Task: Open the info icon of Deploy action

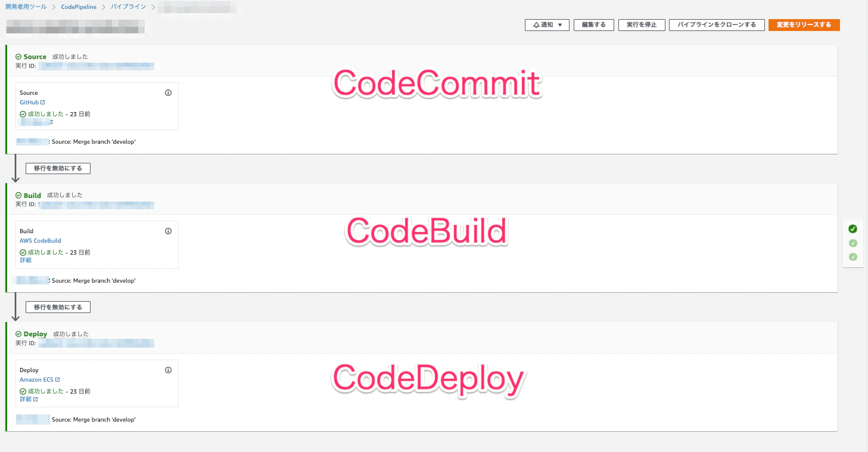Action: (x=168, y=370)
